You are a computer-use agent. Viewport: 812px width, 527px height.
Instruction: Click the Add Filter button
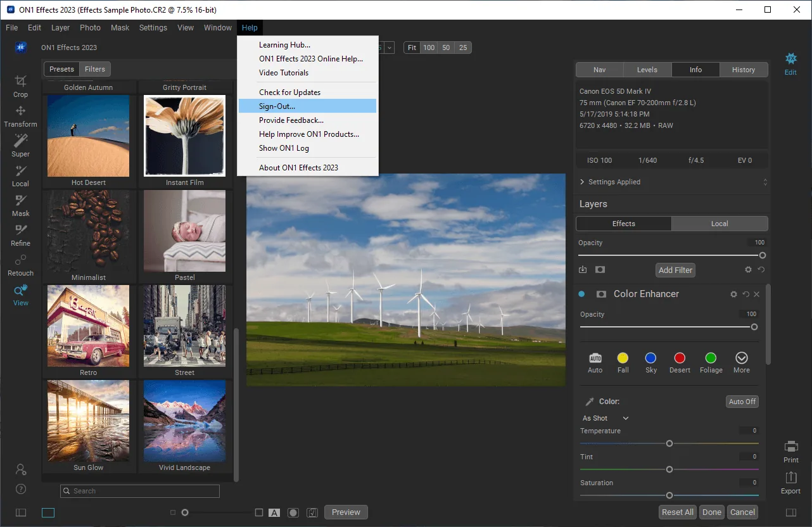pyautogui.click(x=675, y=270)
